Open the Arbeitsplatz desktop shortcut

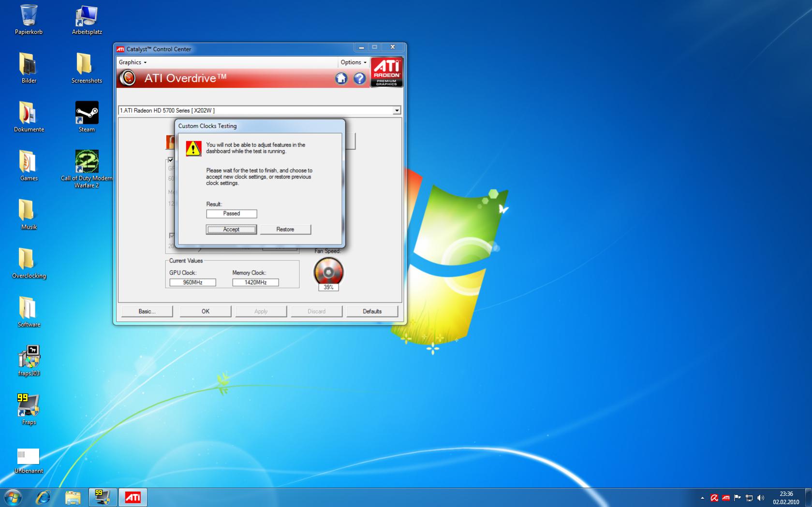[87, 19]
